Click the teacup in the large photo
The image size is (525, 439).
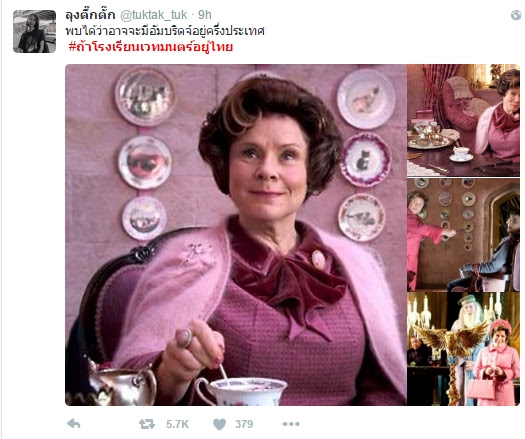pos(242,391)
